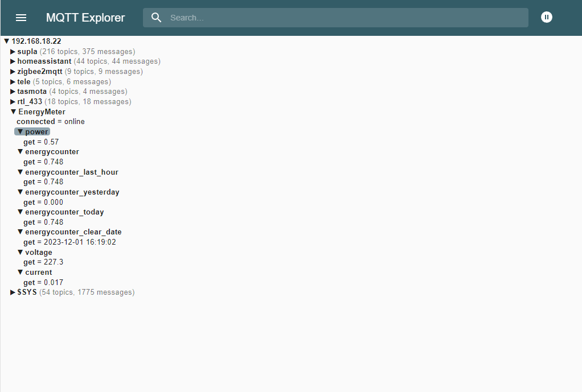Collapse the energycounter arrow

[x=21, y=152]
